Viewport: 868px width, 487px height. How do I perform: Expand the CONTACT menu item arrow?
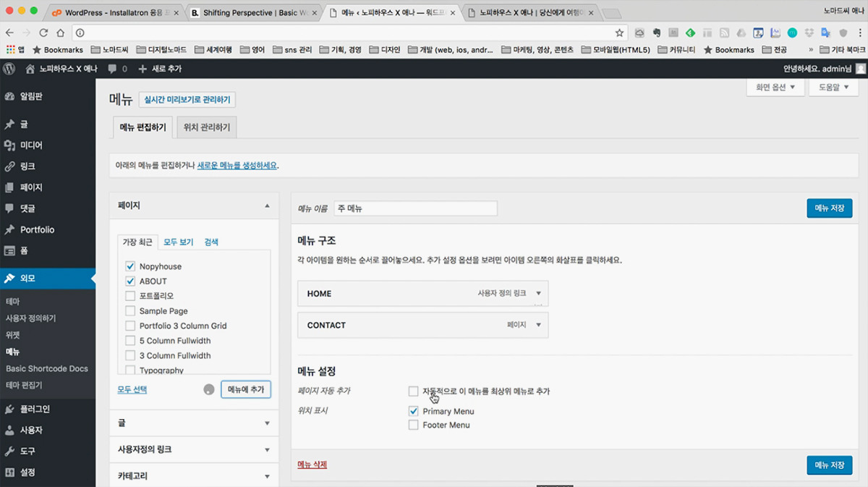pos(538,325)
